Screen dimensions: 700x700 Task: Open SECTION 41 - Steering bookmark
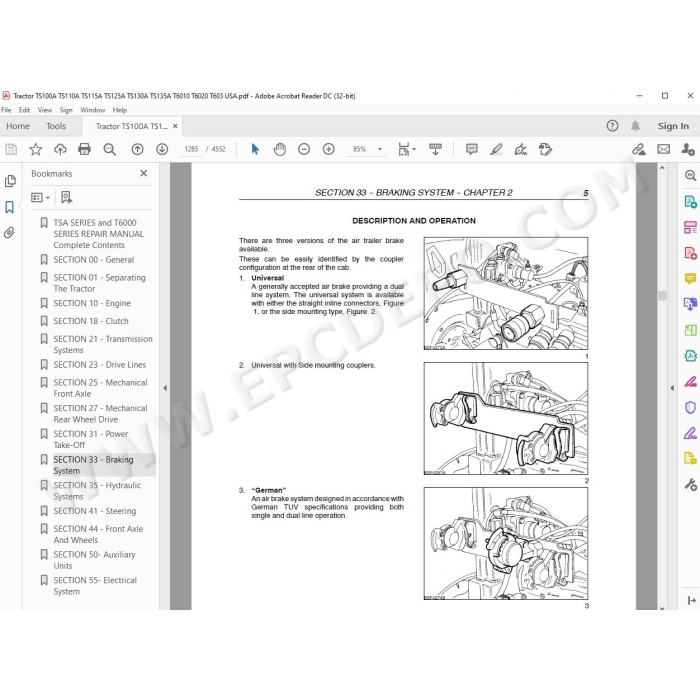click(x=95, y=511)
